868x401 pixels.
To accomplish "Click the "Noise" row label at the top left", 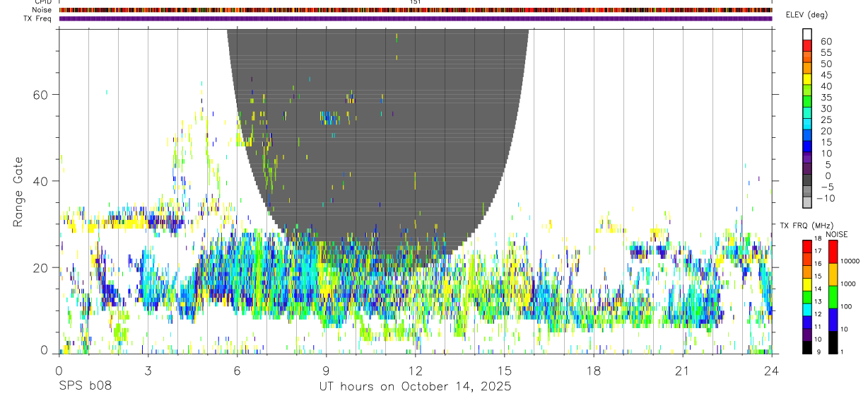I will pyautogui.click(x=42, y=10).
